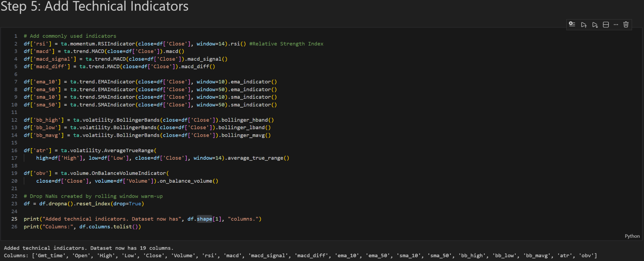Click the highlighted word shape on line 25
The width and height of the screenshot is (644, 261).
pyautogui.click(x=204, y=219)
